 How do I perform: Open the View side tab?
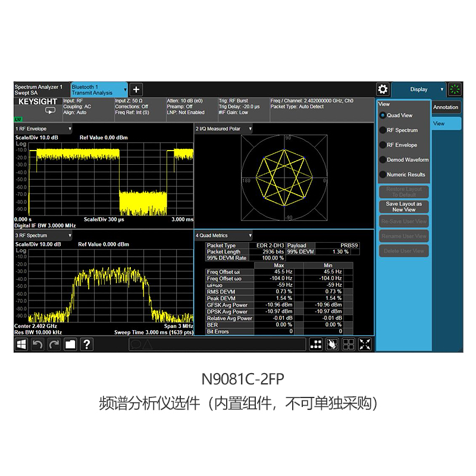click(446, 124)
